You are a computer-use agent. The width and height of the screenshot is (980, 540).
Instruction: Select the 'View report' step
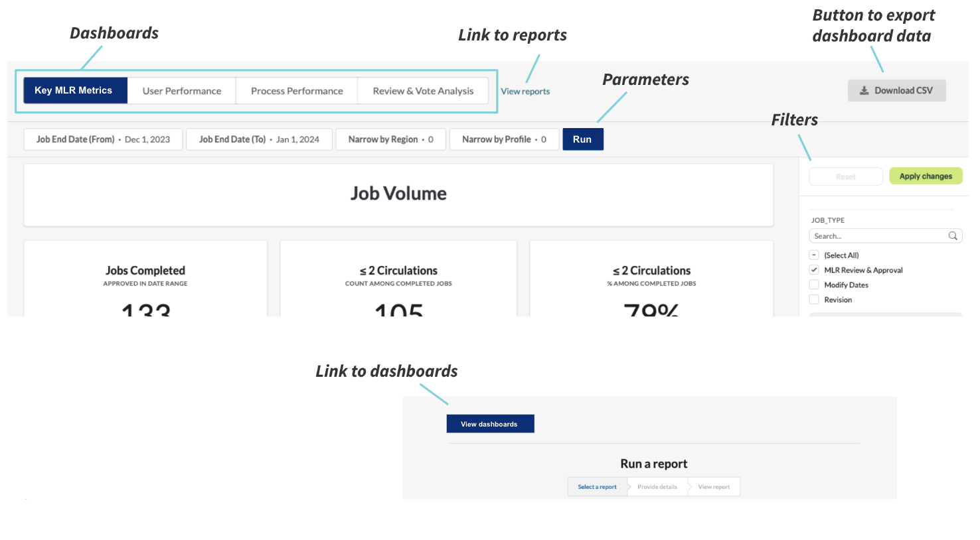pyautogui.click(x=714, y=487)
